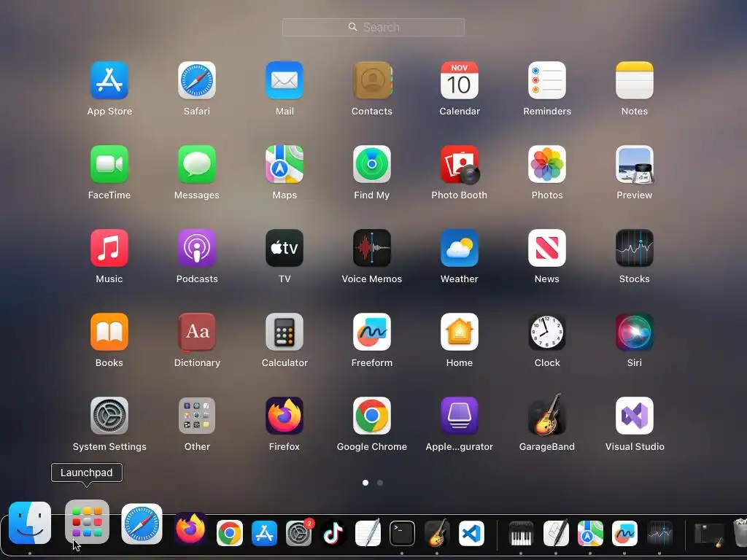Click the Launchpad Search field
Viewport: 747px width, 560px height.
click(x=373, y=27)
